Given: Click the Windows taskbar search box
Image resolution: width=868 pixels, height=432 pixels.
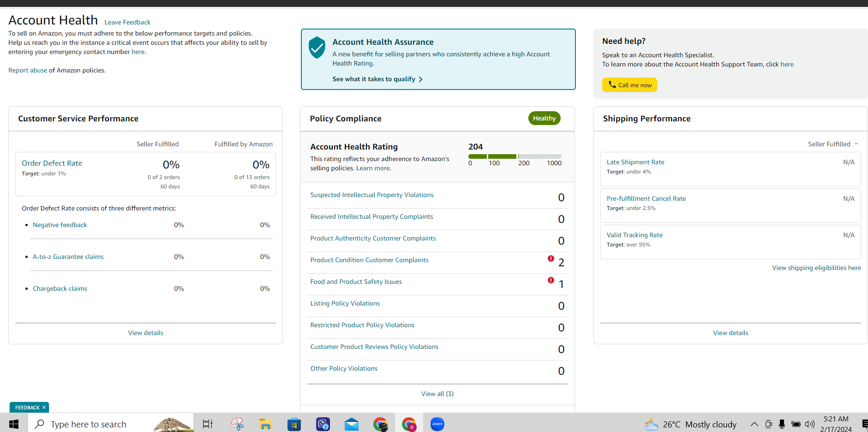Looking at the screenshot, I should pos(111,424).
